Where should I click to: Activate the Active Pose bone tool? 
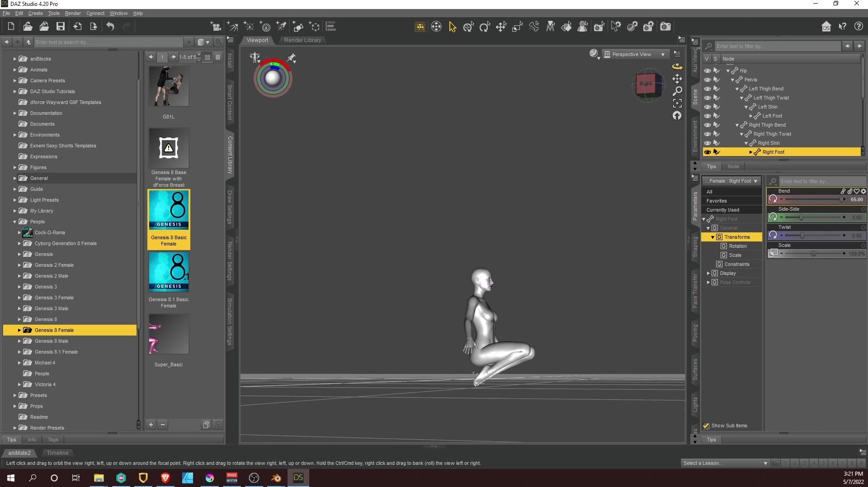(534, 27)
